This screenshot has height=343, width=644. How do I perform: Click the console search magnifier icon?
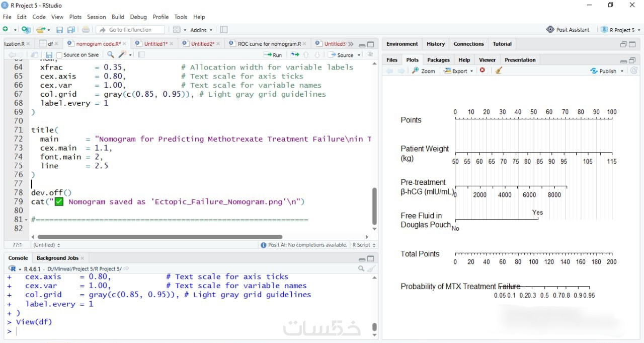coord(361,268)
